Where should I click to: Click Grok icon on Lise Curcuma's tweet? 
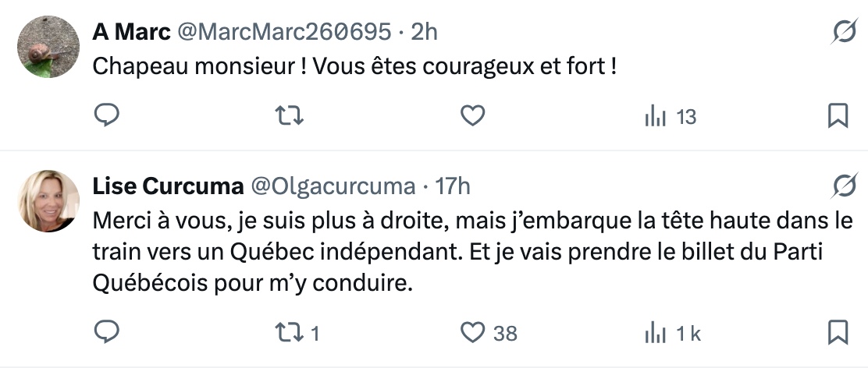(842, 187)
